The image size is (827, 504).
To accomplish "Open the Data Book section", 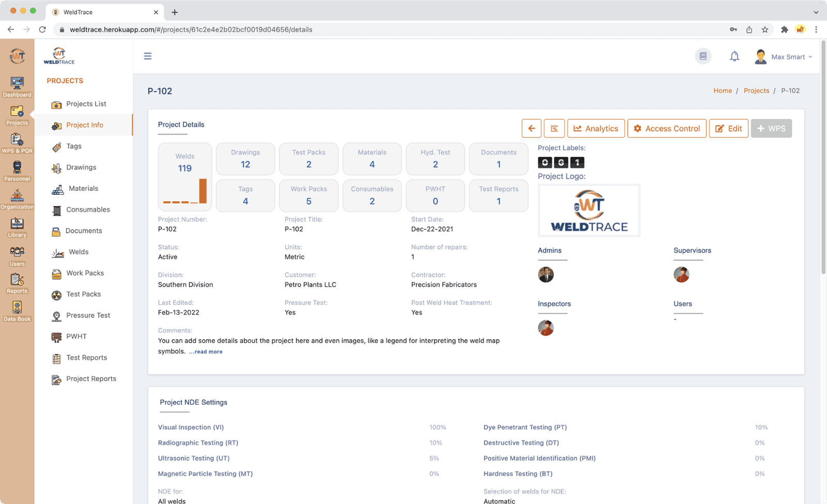I will pyautogui.click(x=17, y=311).
